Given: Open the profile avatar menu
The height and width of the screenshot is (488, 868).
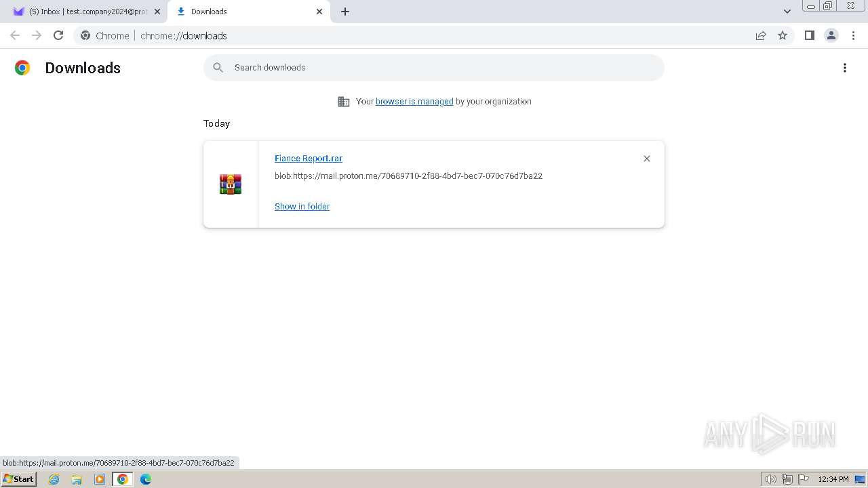Looking at the screenshot, I should point(831,35).
